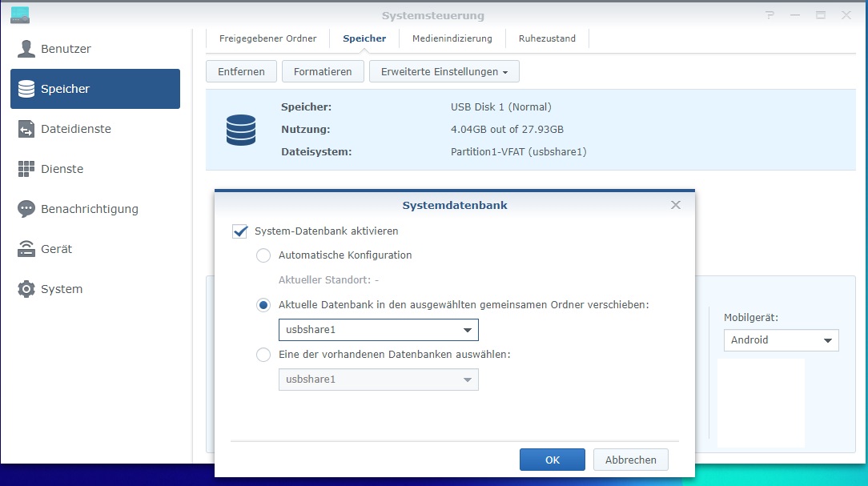Click the storage usage information text

click(x=508, y=129)
